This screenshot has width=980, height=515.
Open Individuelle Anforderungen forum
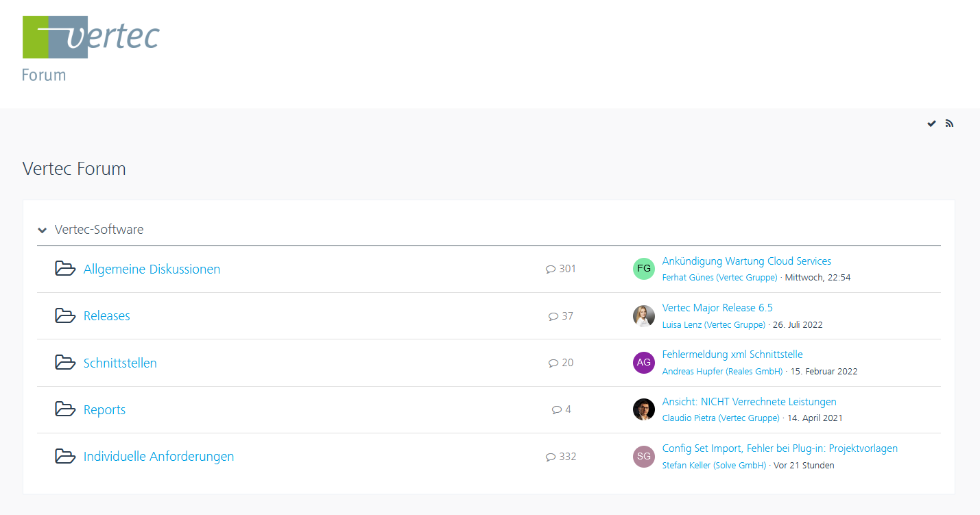tap(158, 456)
